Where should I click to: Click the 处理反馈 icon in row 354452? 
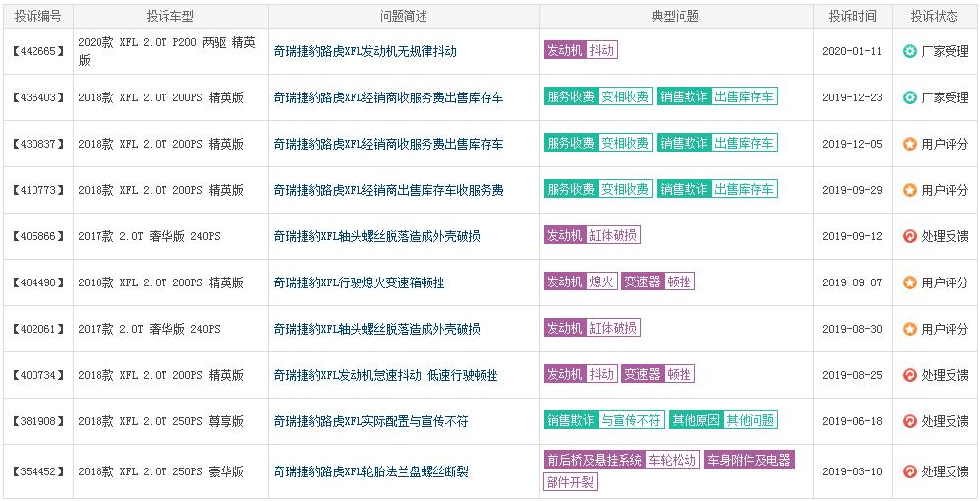point(910,471)
